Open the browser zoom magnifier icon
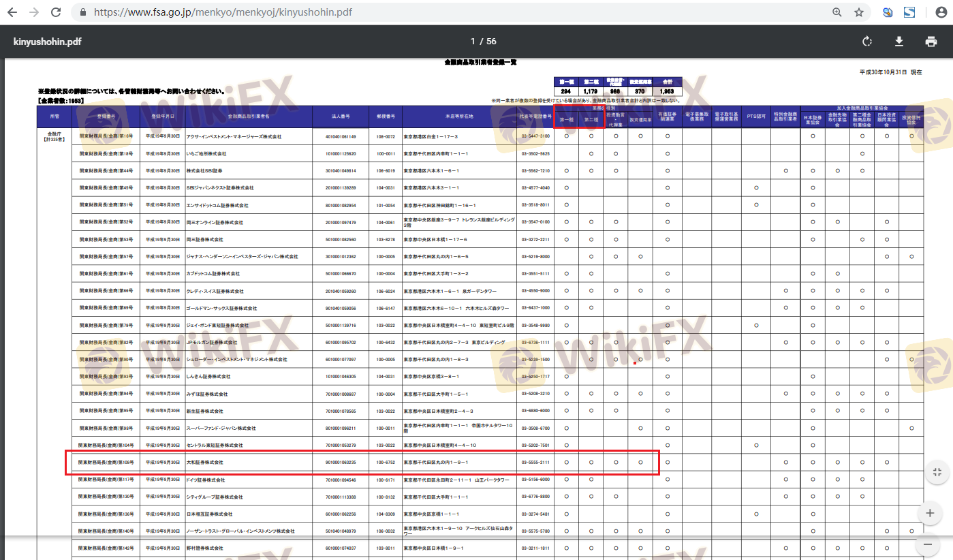 [x=837, y=12]
